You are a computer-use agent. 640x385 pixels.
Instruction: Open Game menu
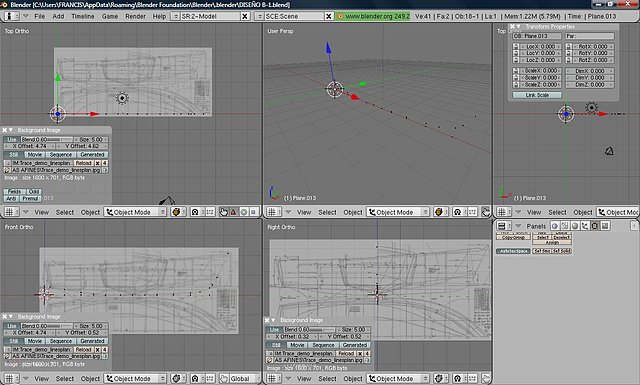coord(110,16)
